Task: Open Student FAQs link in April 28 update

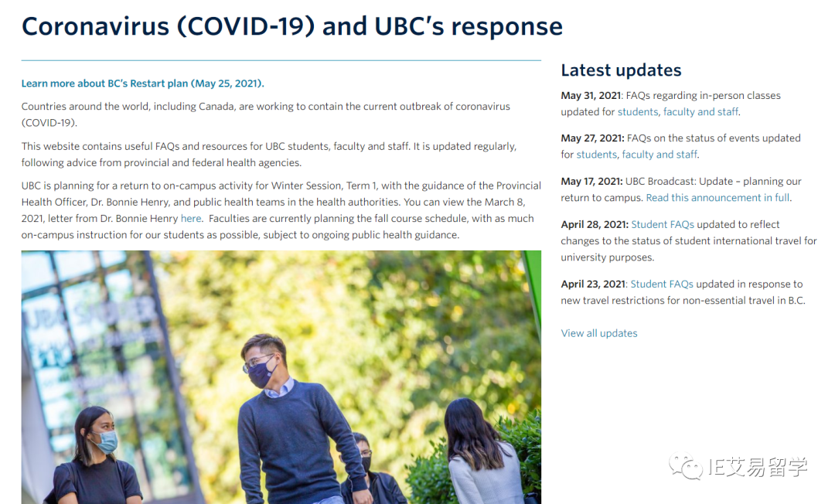Action: point(663,225)
